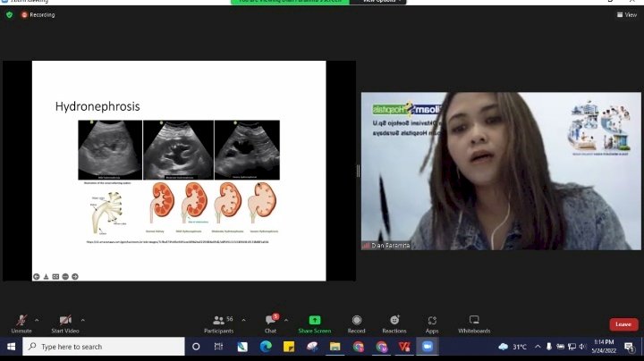
Task: Open weather 31°C widget
Action: pyautogui.click(x=513, y=347)
